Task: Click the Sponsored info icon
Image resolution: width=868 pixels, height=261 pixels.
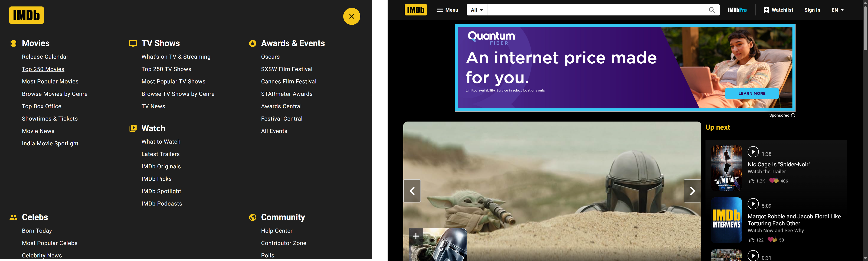Action: click(x=793, y=115)
